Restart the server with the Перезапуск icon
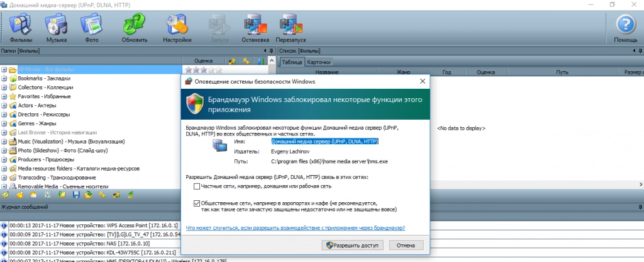Image resolution: width=644 pixels, height=262 pixels. coord(295,28)
